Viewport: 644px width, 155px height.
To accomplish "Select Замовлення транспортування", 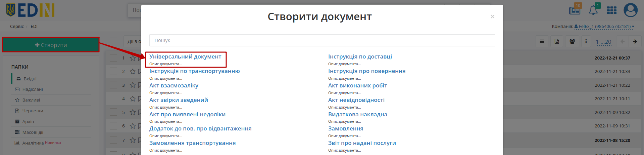I will pyautogui.click(x=192, y=143).
